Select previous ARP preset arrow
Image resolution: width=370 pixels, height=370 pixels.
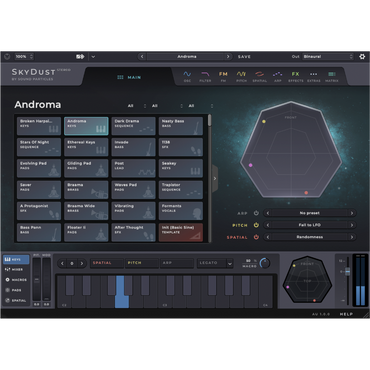point(268,213)
